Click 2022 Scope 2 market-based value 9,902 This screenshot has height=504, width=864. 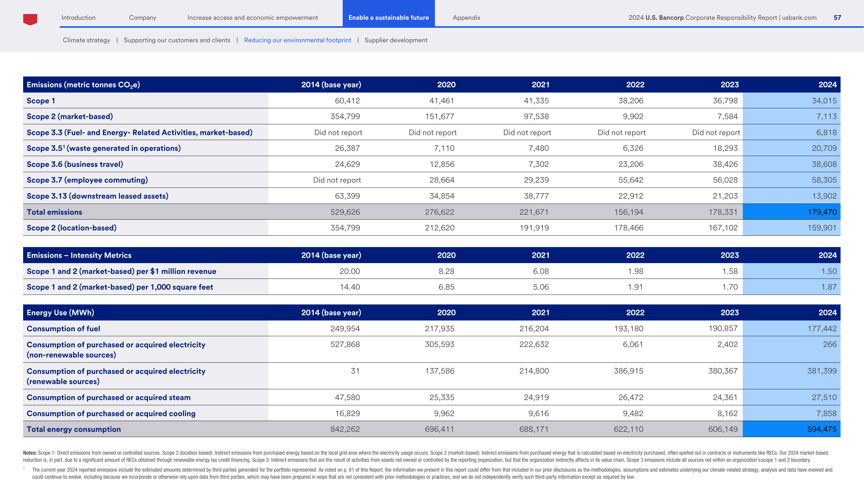pos(633,117)
